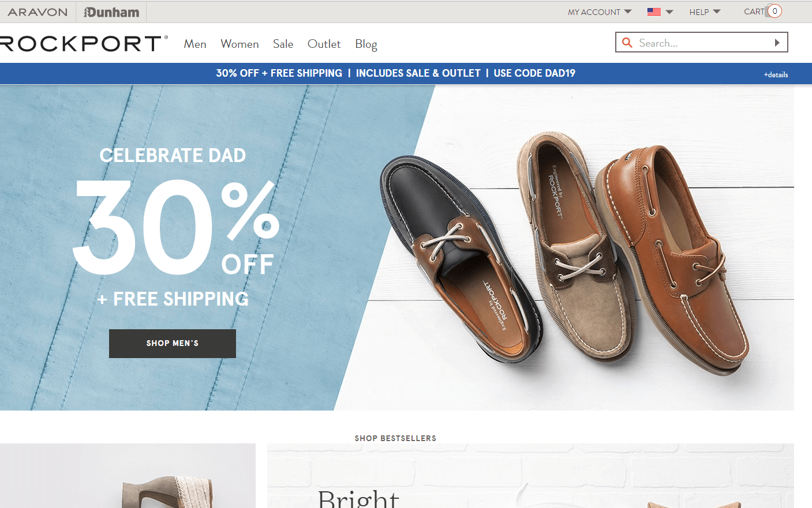Screen dimensions: 812x508
Task: Open the Blog menu item
Action: click(x=366, y=44)
